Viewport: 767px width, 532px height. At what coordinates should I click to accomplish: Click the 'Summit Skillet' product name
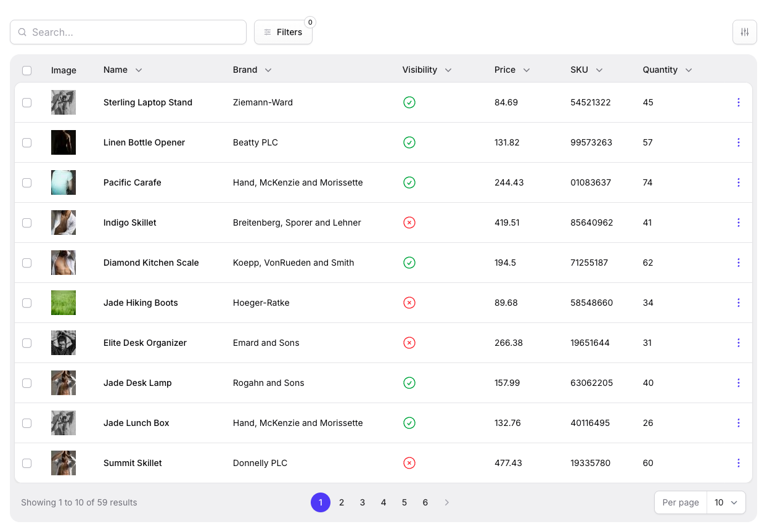[133, 463]
